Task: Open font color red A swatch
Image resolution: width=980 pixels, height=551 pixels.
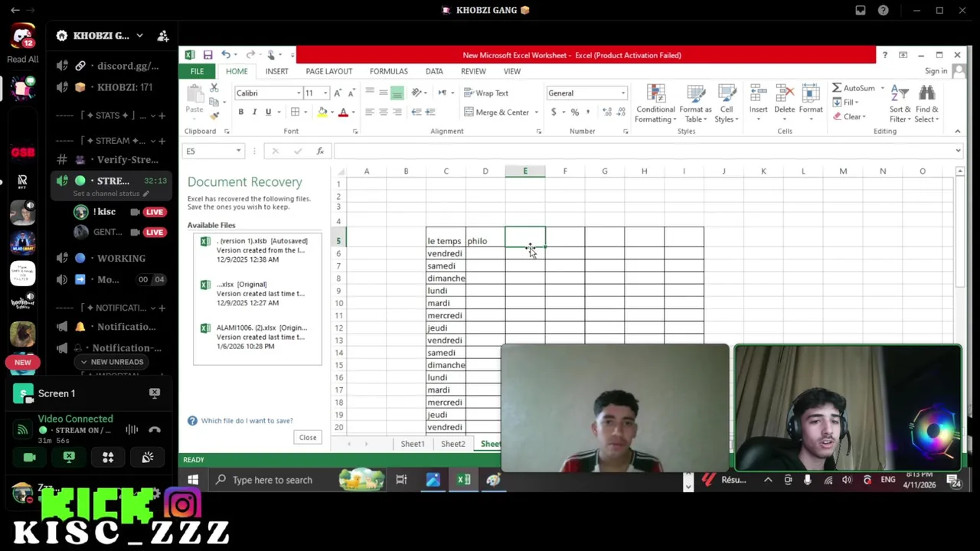Action: coord(343,112)
